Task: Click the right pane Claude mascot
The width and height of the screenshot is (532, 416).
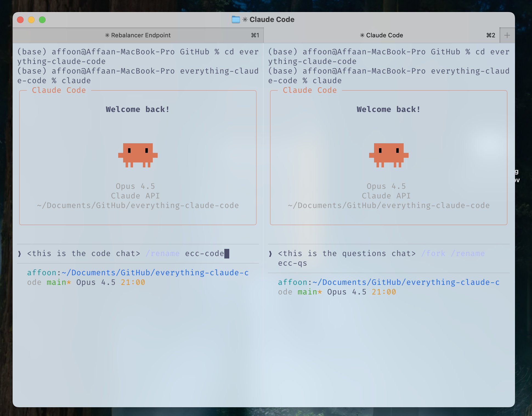Action: [389, 155]
